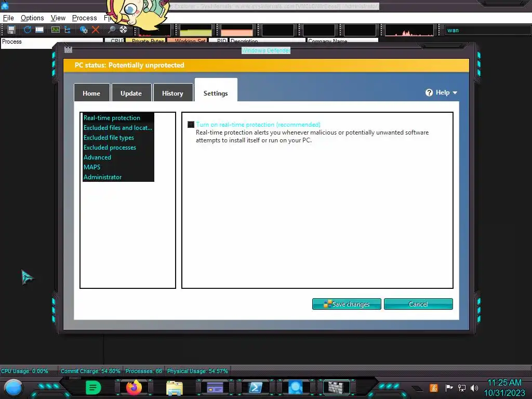Screen dimensions: 532x399
Task: Click the Find handle magnifier icon
Action: pyautogui.click(x=111, y=30)
